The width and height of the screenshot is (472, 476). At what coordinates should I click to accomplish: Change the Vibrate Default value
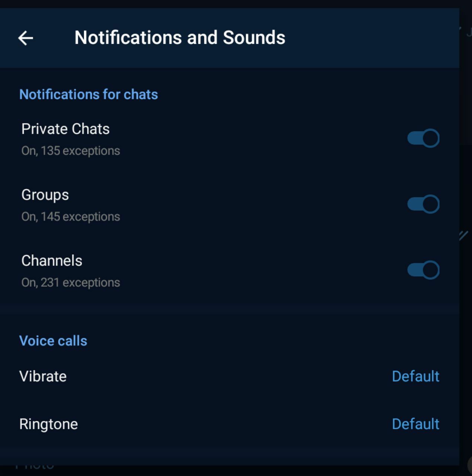pos(415,376)
